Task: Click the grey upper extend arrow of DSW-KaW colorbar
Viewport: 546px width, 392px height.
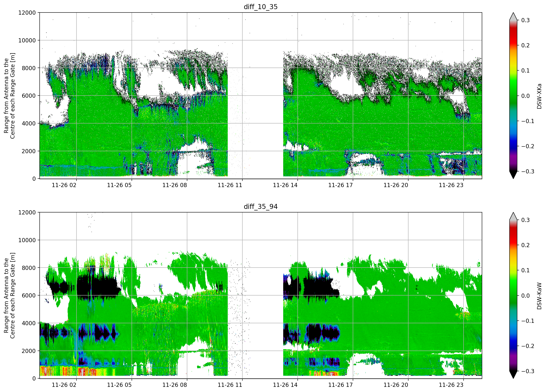Action: pyautogui.click(x=513, y=216)
